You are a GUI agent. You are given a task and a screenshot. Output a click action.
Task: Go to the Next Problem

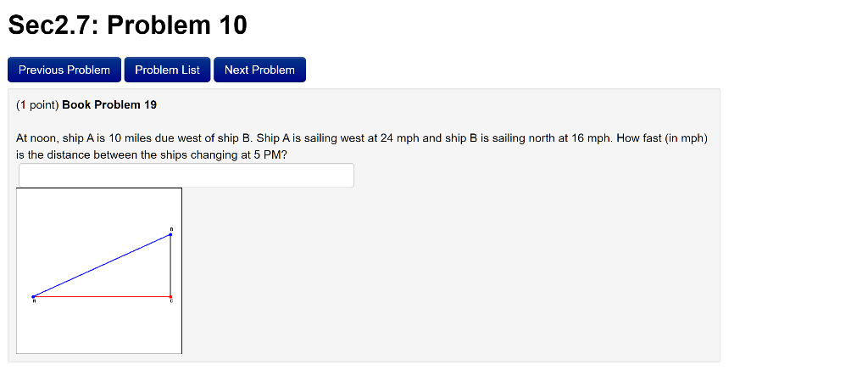click(x=259, y=70)
